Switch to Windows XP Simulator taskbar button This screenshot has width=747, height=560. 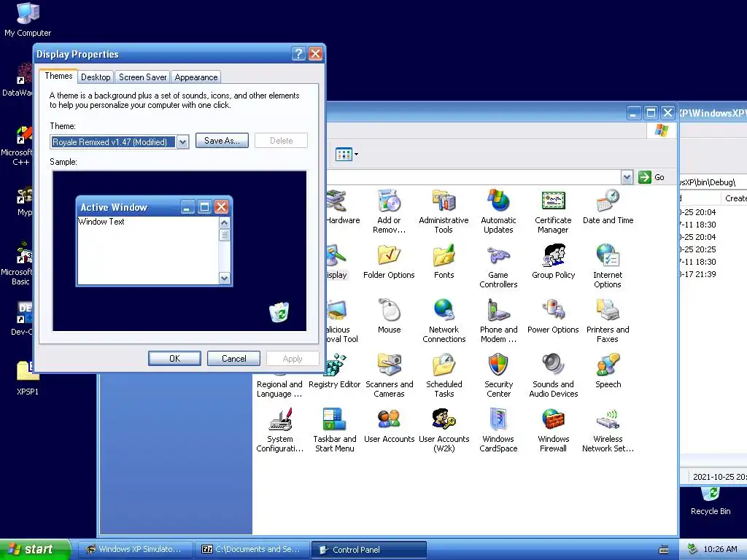tap(135, 549)
